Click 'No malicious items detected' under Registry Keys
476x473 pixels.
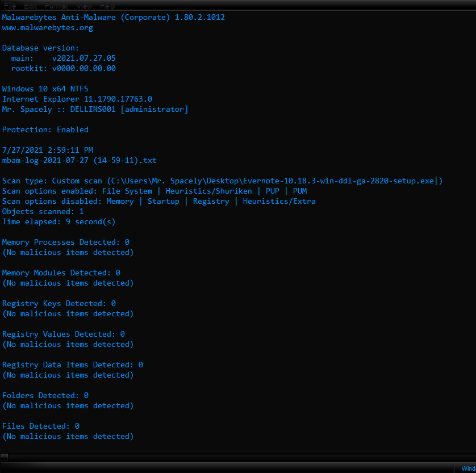coord(68,313)
